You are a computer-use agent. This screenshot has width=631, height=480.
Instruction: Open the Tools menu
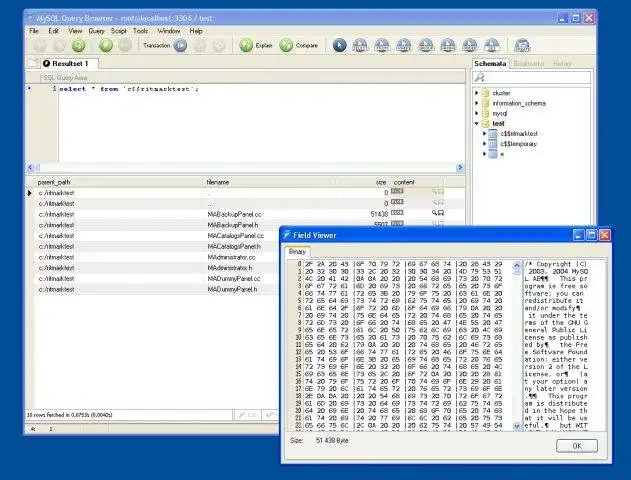[140, 31]
